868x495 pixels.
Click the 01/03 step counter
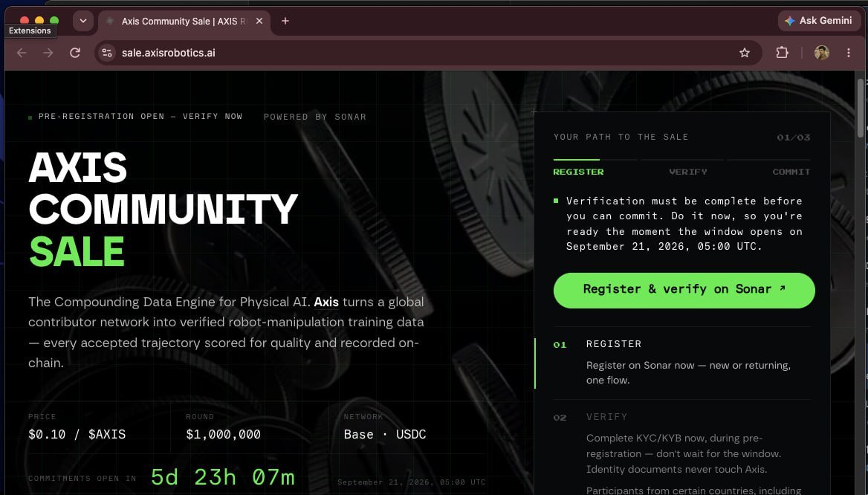[793, 137]
